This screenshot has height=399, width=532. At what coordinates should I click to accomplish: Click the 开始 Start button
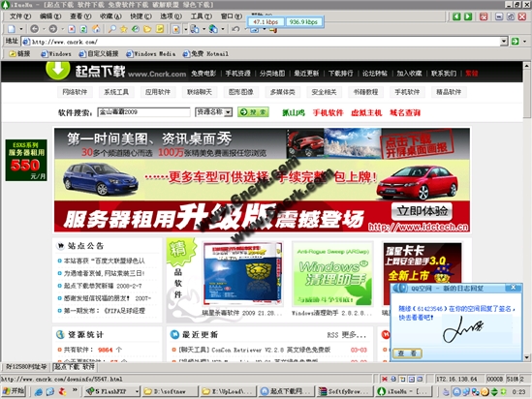14,391
